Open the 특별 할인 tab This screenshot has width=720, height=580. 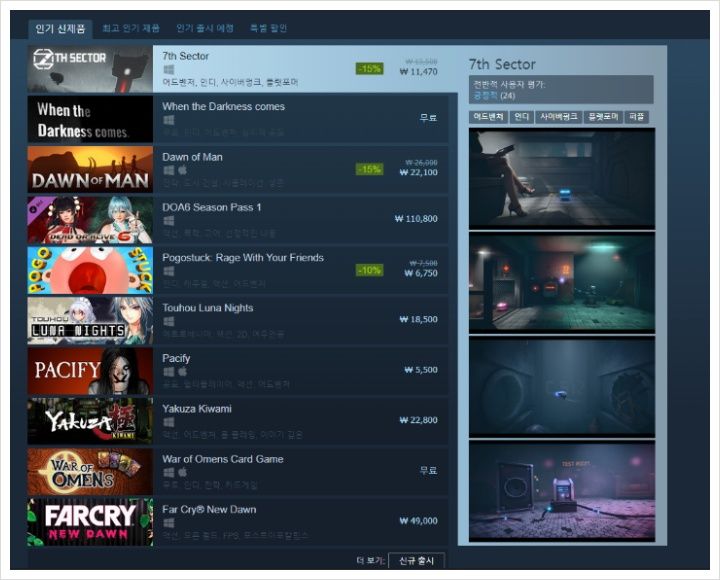pos(269,28)
